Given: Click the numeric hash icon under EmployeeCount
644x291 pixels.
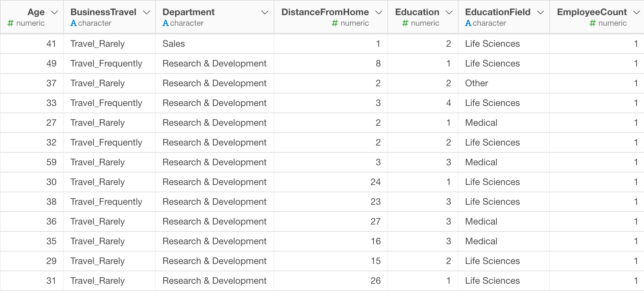Looking at the screenshot, I should pos(593,23).
